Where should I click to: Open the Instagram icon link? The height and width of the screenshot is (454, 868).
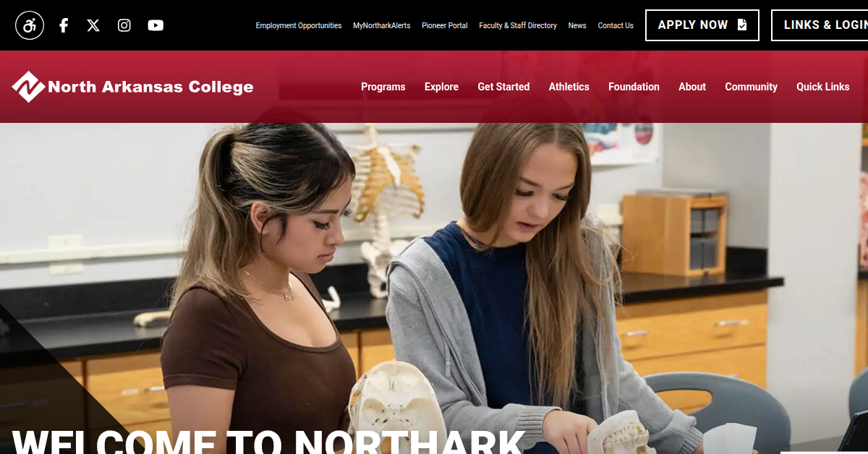[x=124, y=25]
